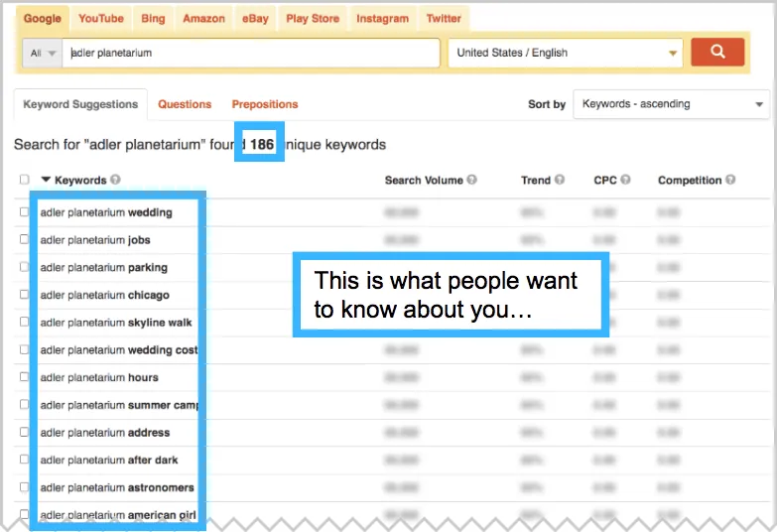Viewport: 777px width, 532px height.
Task: Click keyword 'adler planetarium address'
Action: pos(105,433)
